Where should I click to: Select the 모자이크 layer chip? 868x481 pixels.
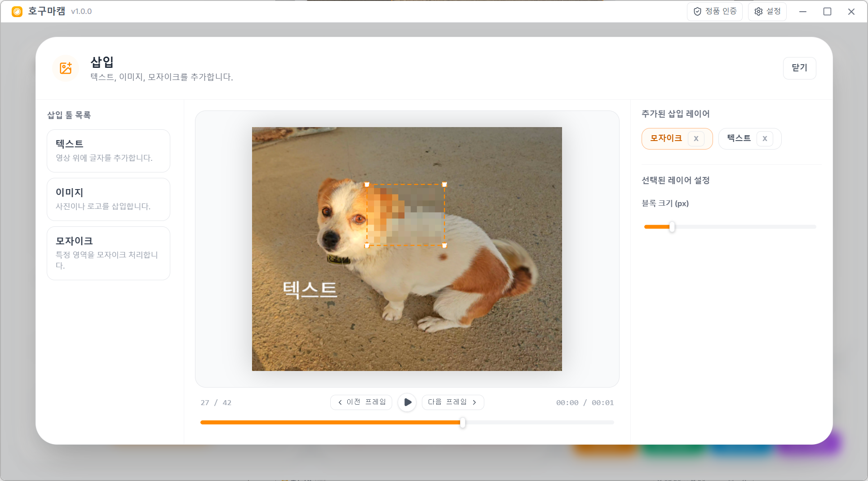coord(666,138)
